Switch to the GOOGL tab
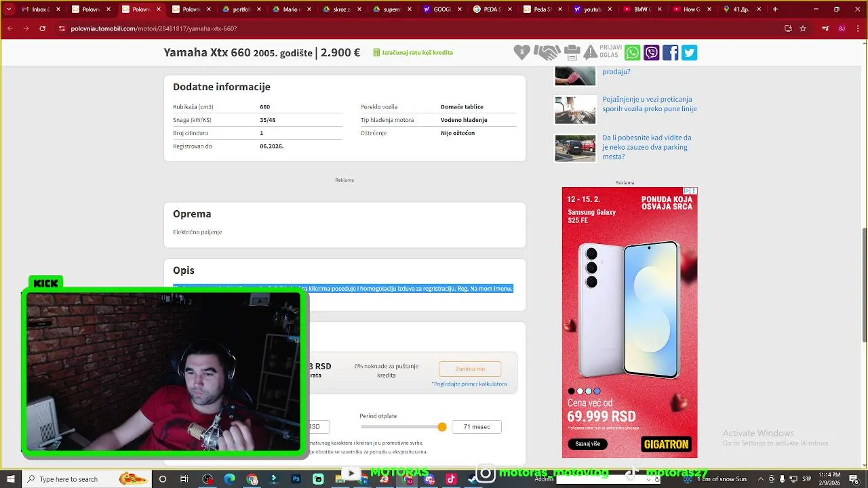The width and height of the screenshot is (868, 488). (441, 9)
